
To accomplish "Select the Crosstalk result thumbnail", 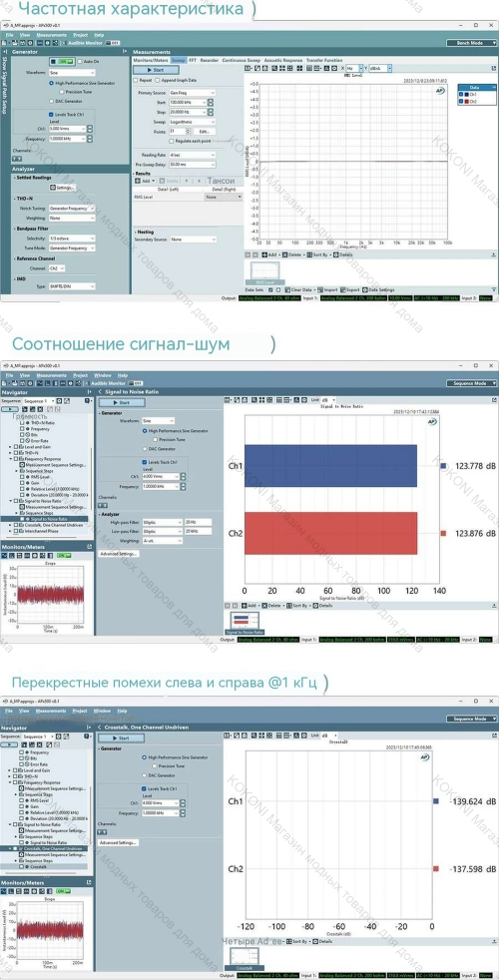I will 245,959.
